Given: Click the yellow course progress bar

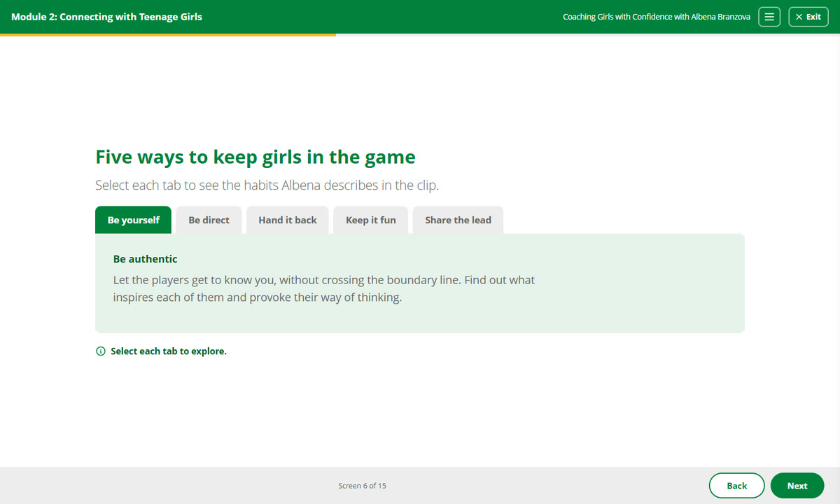Looking at the screenshot, I should pyautogui.click(x=168, y=34).
